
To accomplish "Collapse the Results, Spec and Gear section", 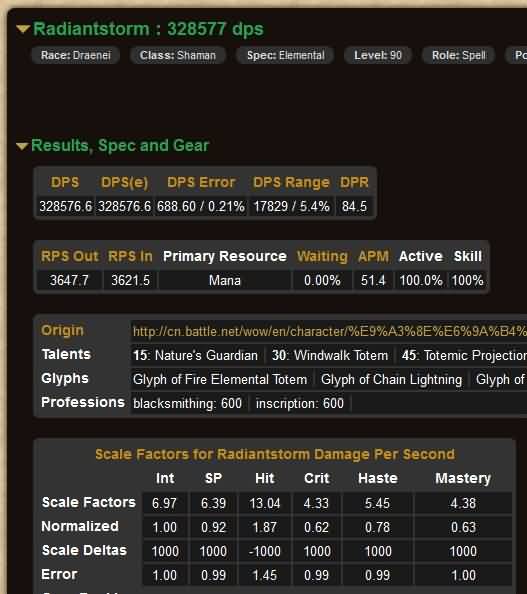I will pos(22,146).
